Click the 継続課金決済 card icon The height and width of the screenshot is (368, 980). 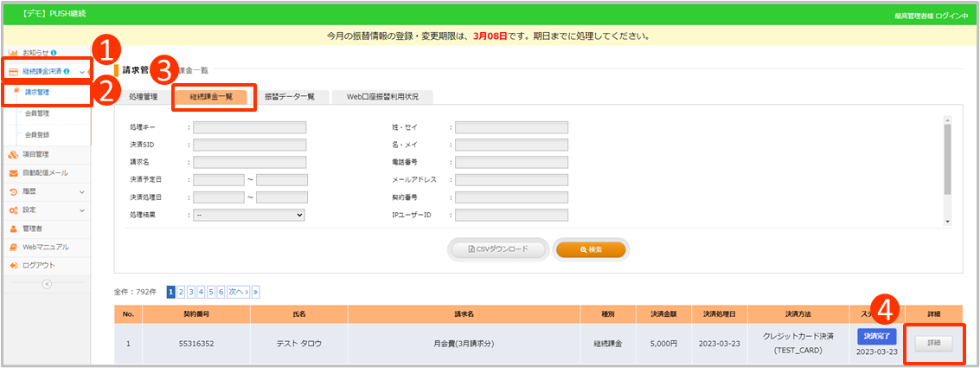(x=14, y=72)
